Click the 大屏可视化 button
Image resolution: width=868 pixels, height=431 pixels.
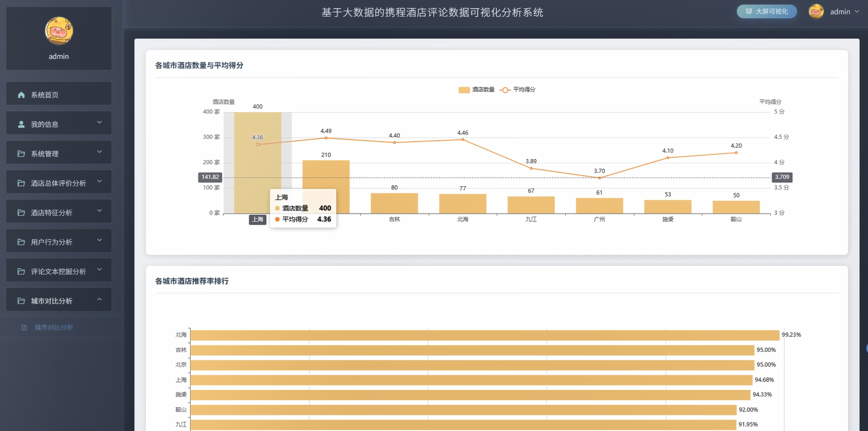pyautogui.click(x=767, y=12)
